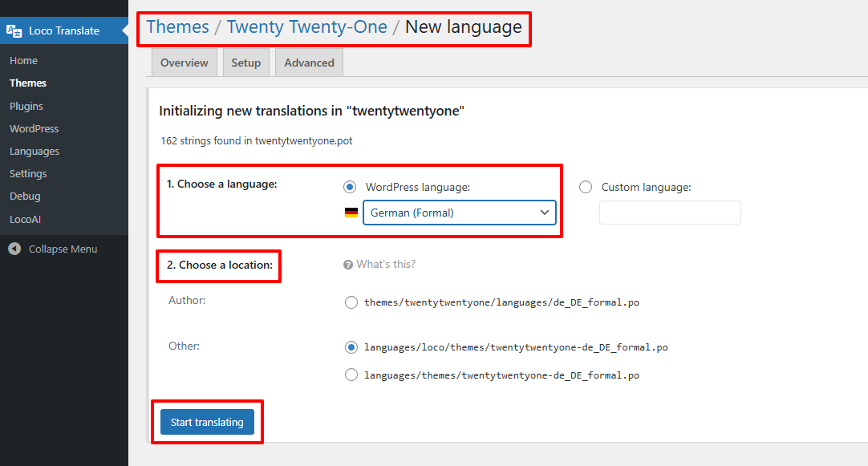The height and width of the screenshot is (466, 868).
Task: Click the German flag icon
Action: tap(351, 213)
